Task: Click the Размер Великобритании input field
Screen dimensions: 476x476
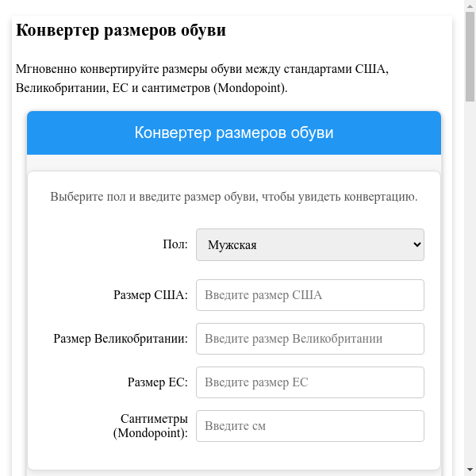Action: pos(309,339)
